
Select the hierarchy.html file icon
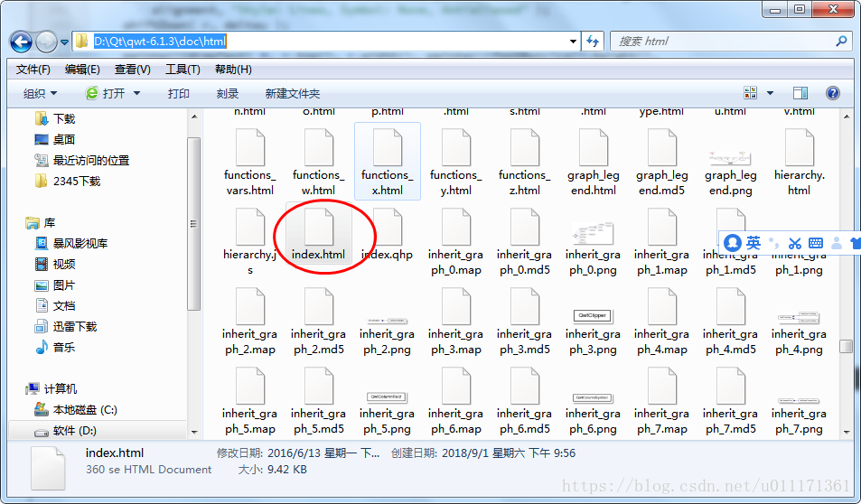[799, 147]
